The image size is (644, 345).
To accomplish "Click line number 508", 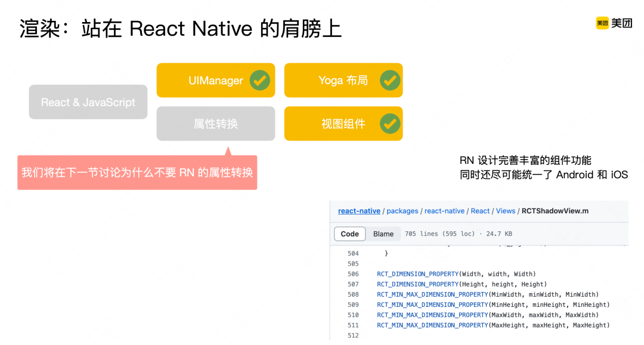I will pyautogui.click(x=353, y=294).
